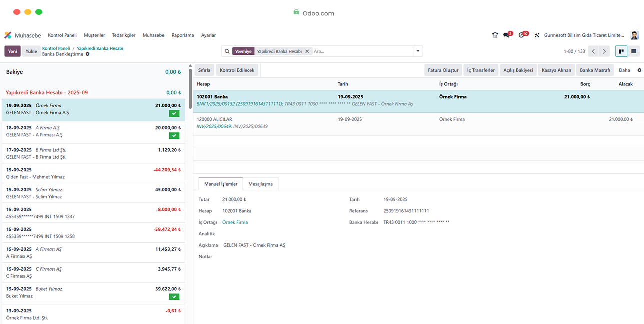This screenshot has width=644, height=324.
Task: Click gear icon next to Banka Denkleştirme
Action: (88, 54)
